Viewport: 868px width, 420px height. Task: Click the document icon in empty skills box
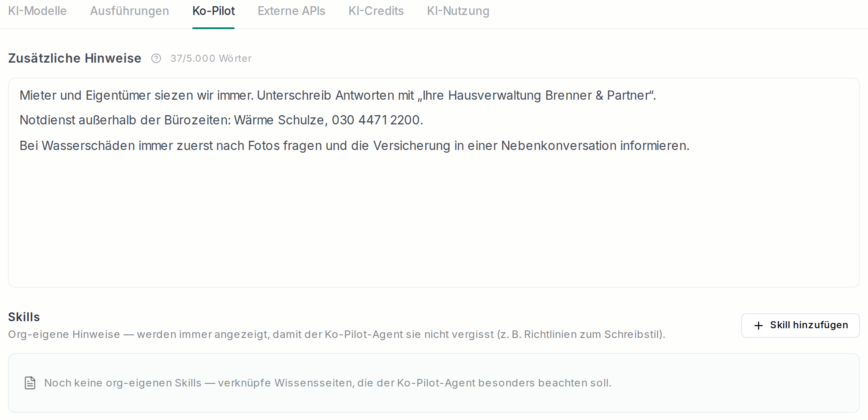[x=30, y=383]
